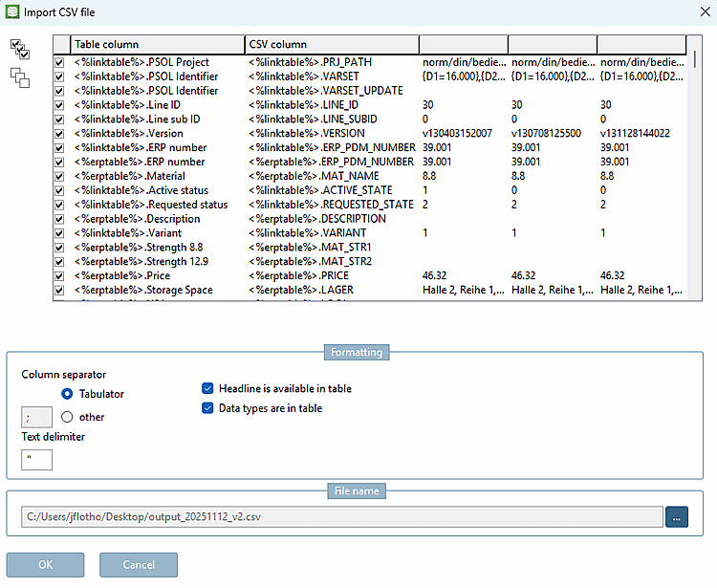This screenshot has height=588, width=717.
Task: Toggle checkbox for the Price row
Action: click(59, 275)
